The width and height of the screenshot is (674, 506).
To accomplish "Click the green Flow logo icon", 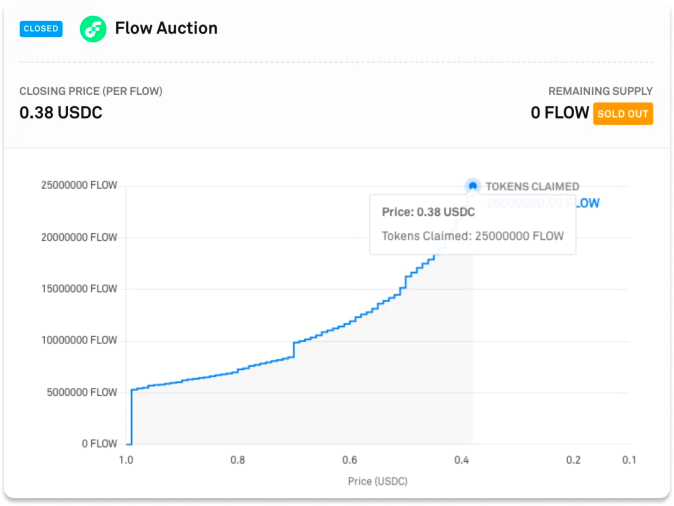I will pos(93,29).
